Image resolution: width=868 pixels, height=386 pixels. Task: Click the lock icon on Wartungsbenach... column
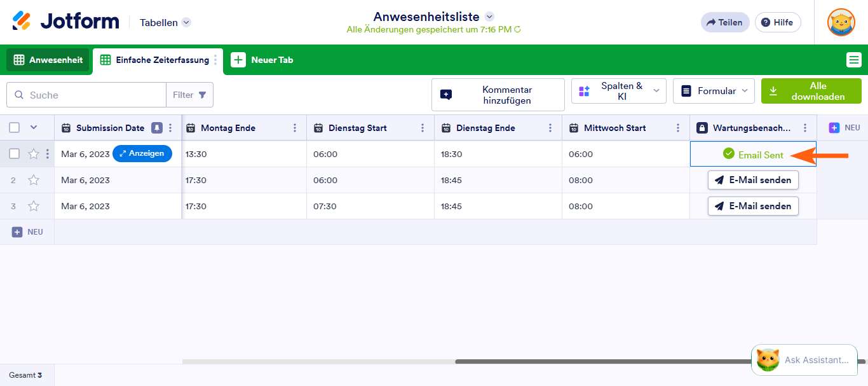pos(702,128)
